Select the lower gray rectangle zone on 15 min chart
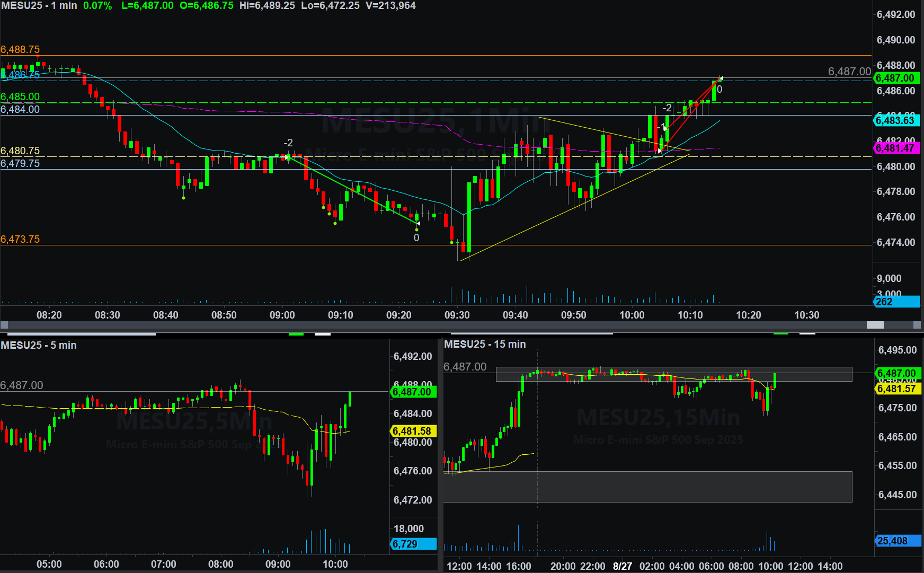 [647, 487]
